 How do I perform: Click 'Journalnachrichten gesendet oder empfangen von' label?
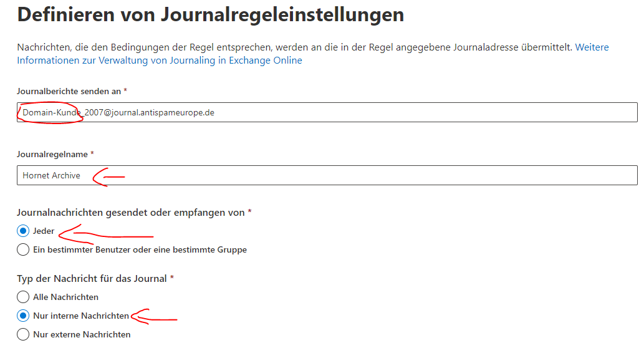(130, 212)
